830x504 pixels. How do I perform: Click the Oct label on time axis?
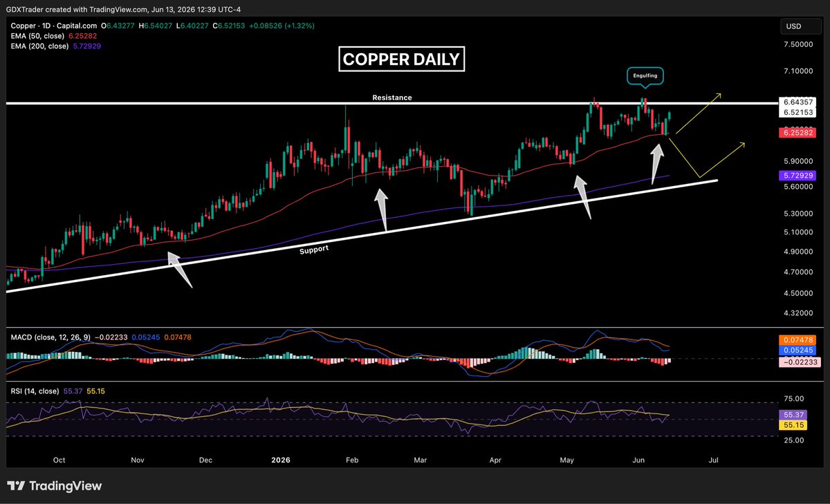click(59, 460)
